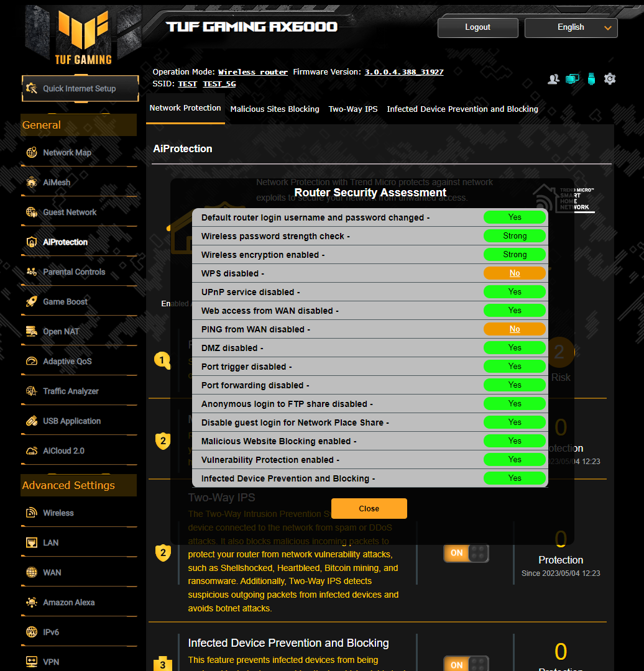Open the firmware version 3.0.0.4.388_31927 link
Viewport: 644px width, 671px height.
click(x=404, y=72)
